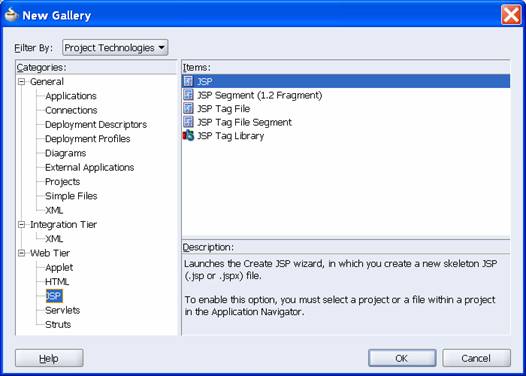Click the Help button
526x376 pixels.
tap(49, 358)
